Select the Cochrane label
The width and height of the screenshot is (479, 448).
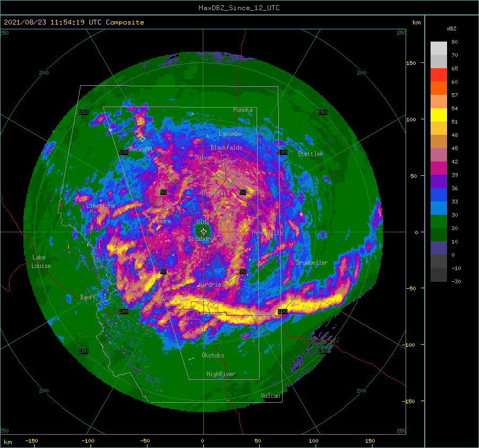174,298
